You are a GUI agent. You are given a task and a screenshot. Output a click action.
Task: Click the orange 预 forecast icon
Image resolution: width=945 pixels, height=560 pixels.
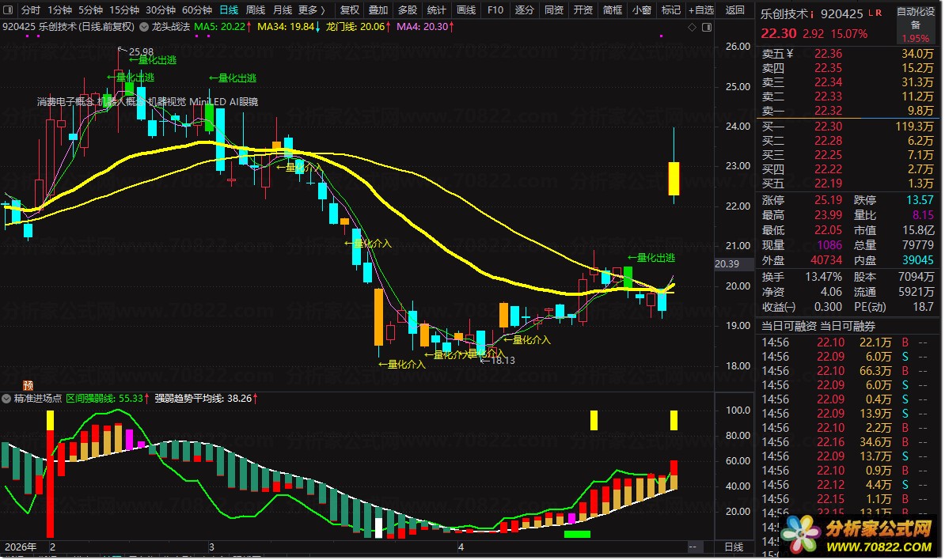pos(28,385)
